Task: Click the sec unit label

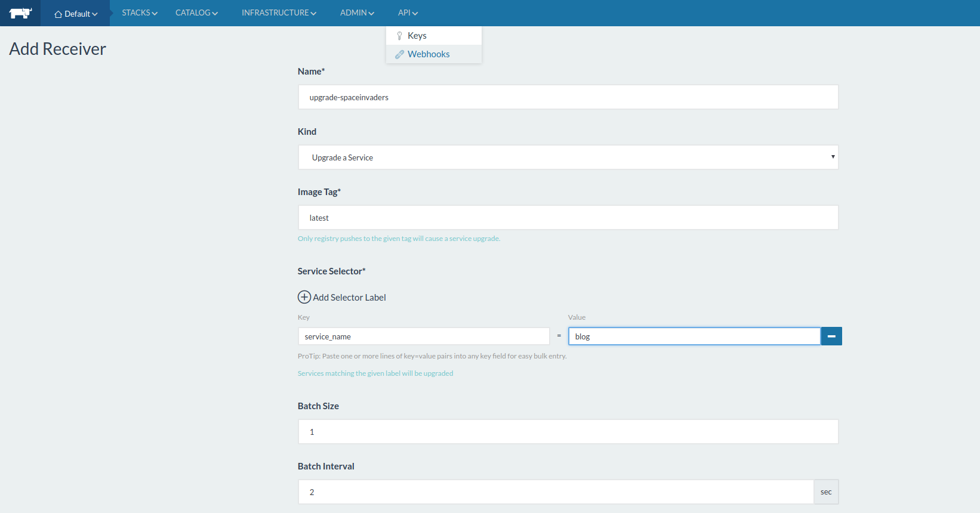Action: (826, 492)
